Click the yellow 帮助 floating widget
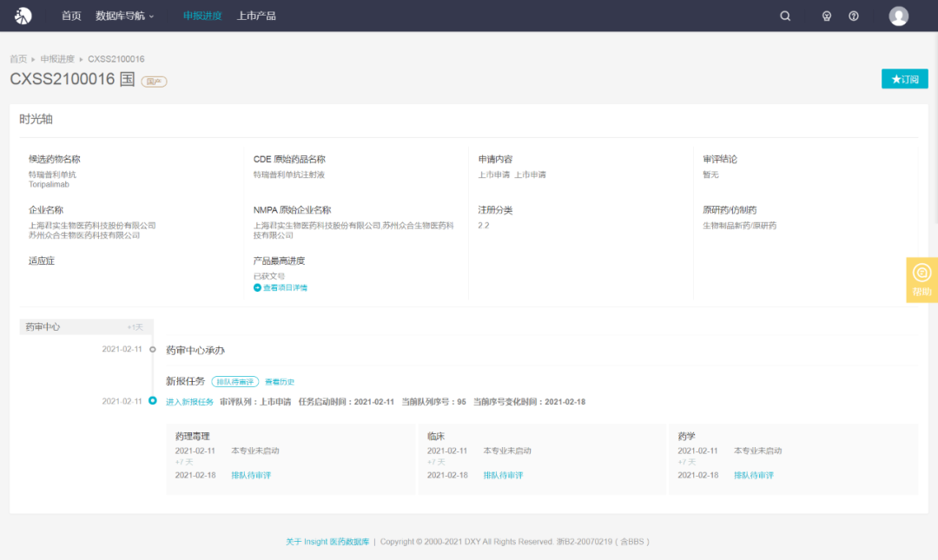 [921, 280]
